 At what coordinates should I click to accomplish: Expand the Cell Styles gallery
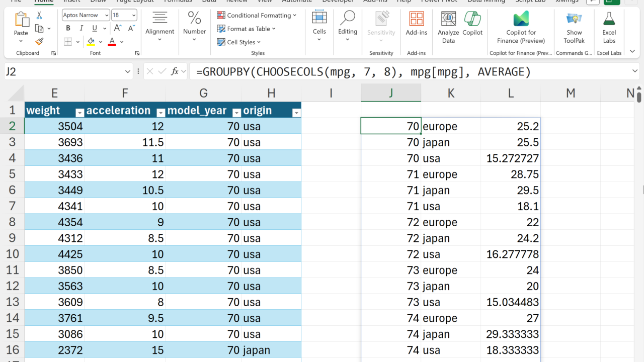240,42
